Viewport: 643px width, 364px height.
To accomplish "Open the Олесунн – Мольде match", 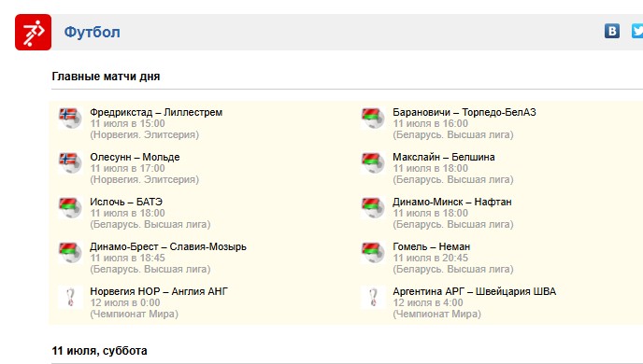I will tap(135, 157).
